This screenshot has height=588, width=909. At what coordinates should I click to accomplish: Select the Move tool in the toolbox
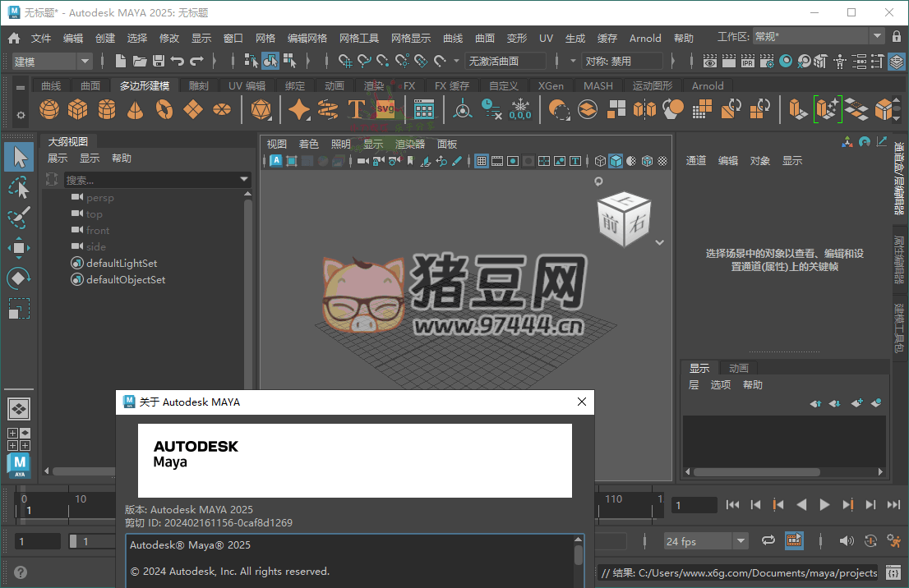(x=18, y=249)
